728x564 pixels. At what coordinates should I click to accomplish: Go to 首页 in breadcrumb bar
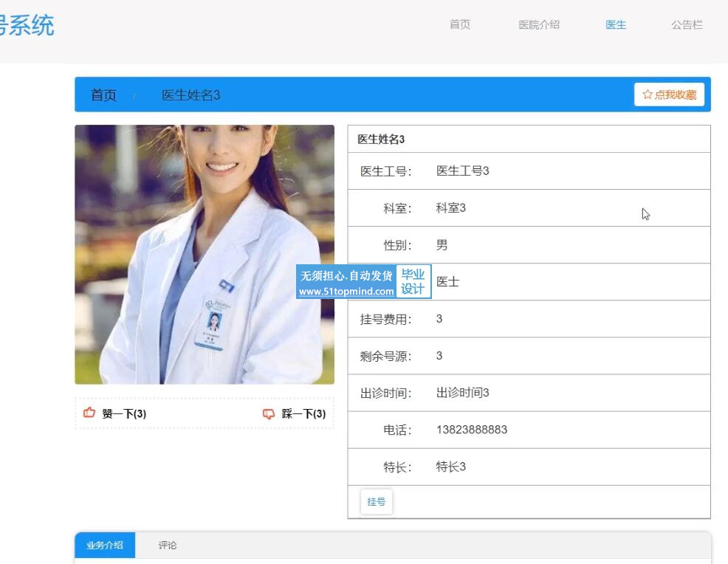pos(103,95)
